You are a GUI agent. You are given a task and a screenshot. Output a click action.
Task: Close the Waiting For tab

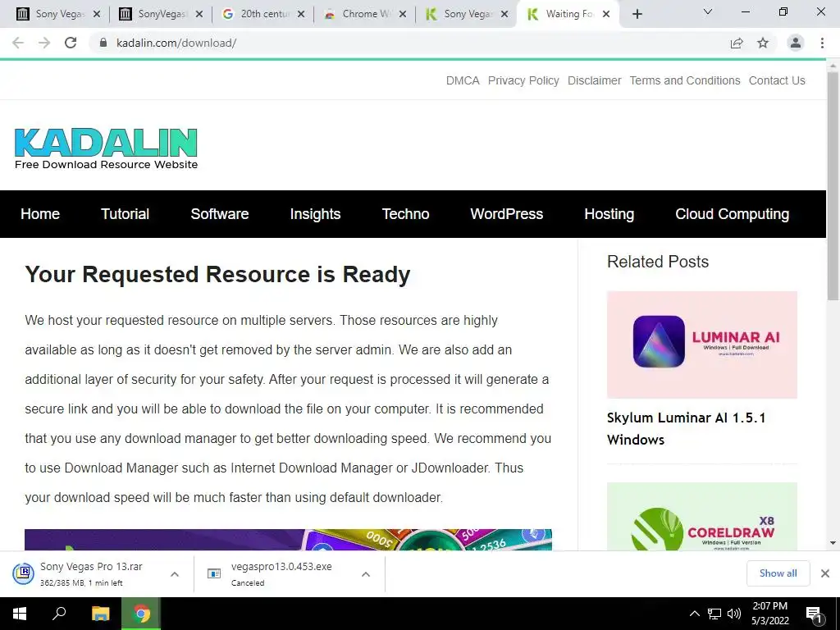pos(606,15)
